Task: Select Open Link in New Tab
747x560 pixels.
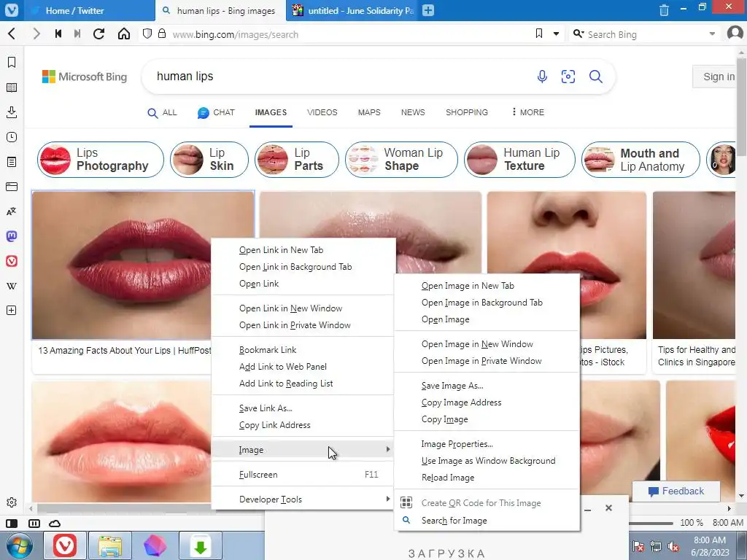Action: (303, 250)
